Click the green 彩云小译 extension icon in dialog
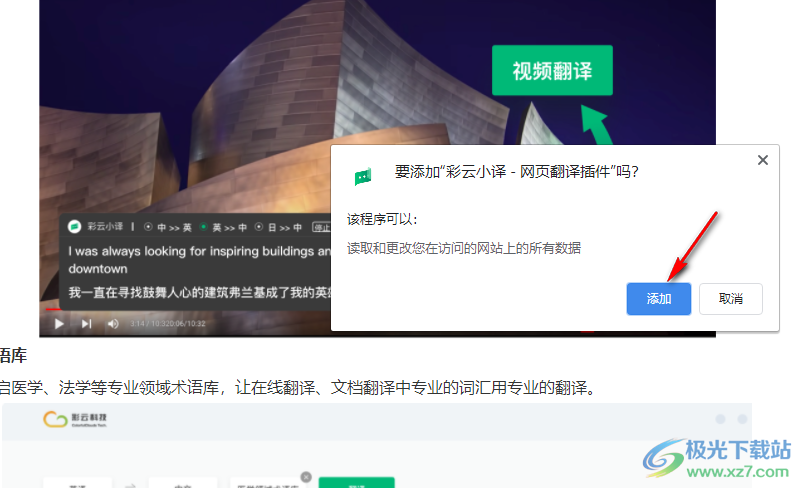This screenshot has height=488, width=802. click(363, 176)
